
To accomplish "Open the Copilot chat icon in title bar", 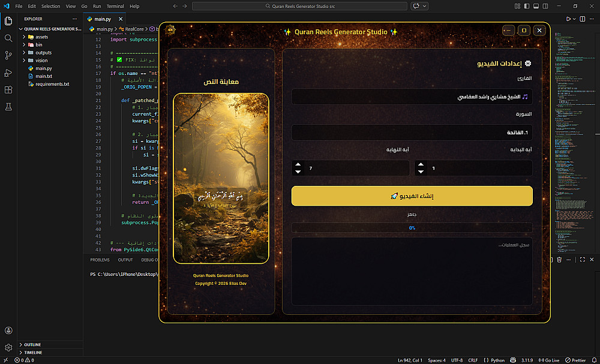I will [x=416, y=6].
